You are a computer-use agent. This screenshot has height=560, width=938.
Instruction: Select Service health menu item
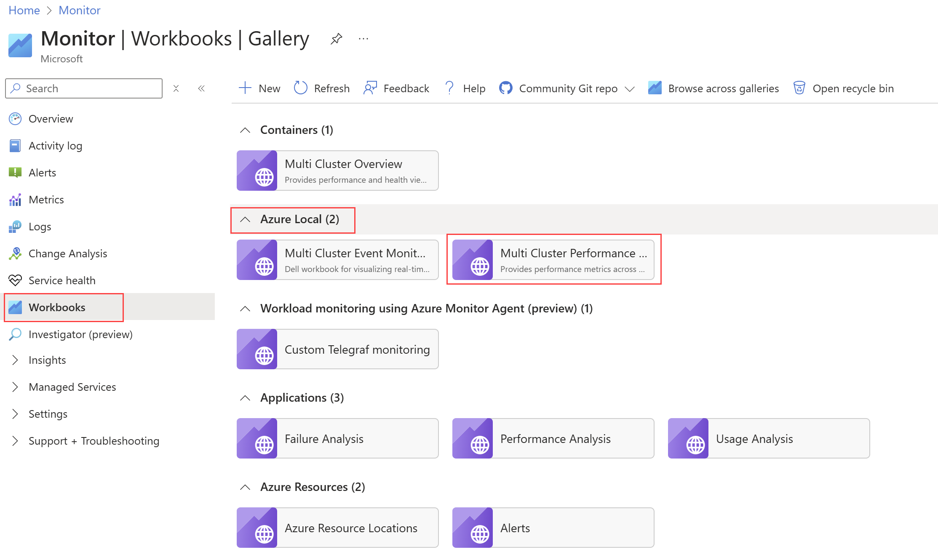coord(61,280)
